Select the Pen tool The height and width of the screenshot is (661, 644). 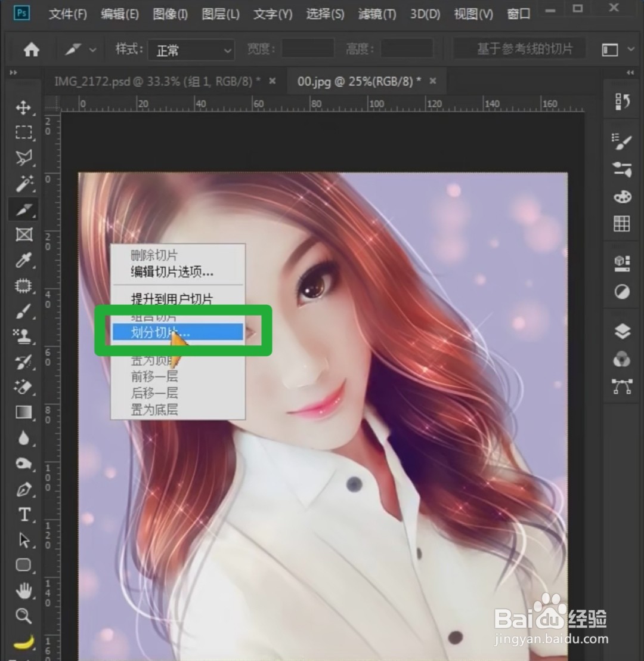pos(23,489)
